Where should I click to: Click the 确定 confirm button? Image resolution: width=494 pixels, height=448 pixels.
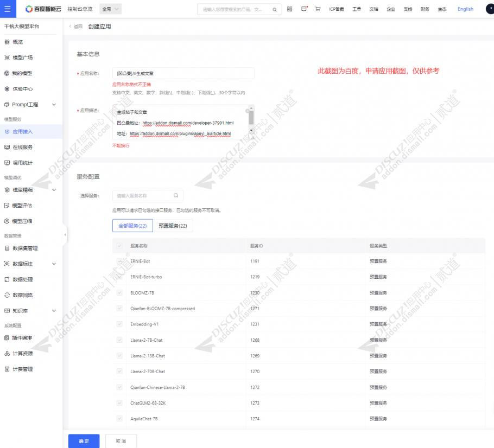click(x=84, y=441)
